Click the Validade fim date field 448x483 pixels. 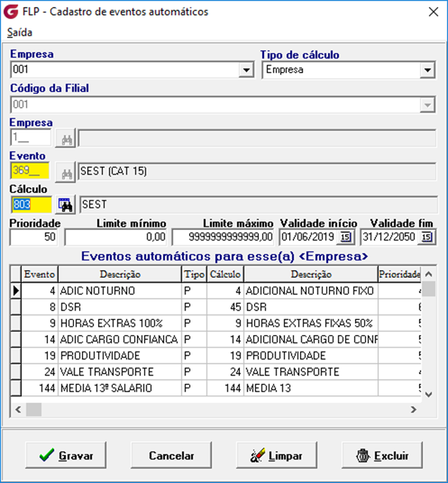(389, 237)
